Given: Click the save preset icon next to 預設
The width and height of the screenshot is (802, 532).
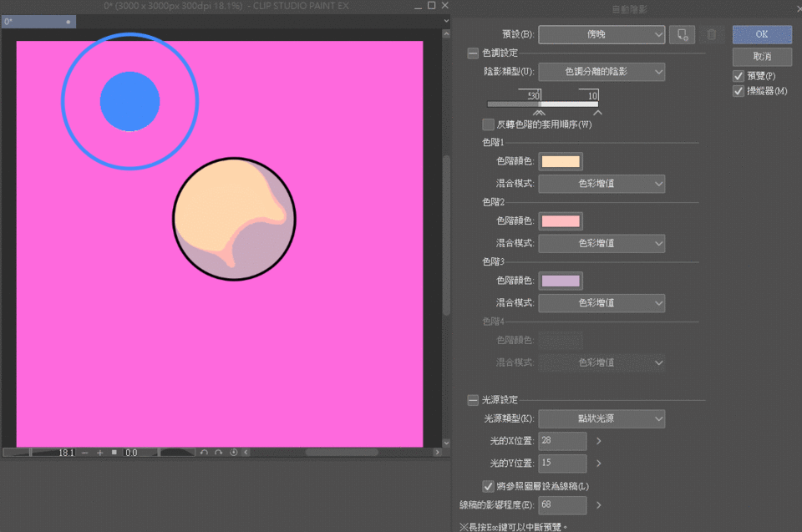Looking at the screenshot, I should [682, 35].
